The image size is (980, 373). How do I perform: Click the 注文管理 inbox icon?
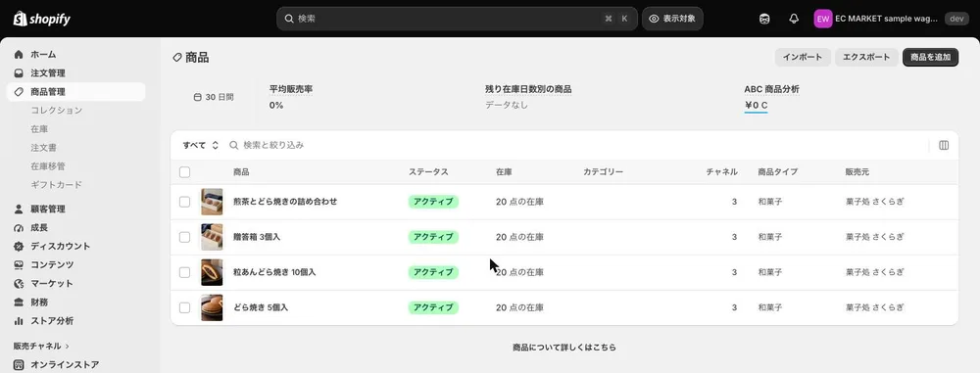[x=19, y=73]
